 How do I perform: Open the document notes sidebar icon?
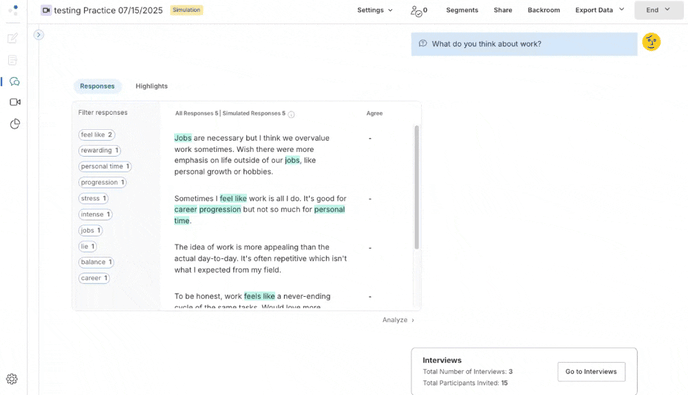[x=13, y=60]
